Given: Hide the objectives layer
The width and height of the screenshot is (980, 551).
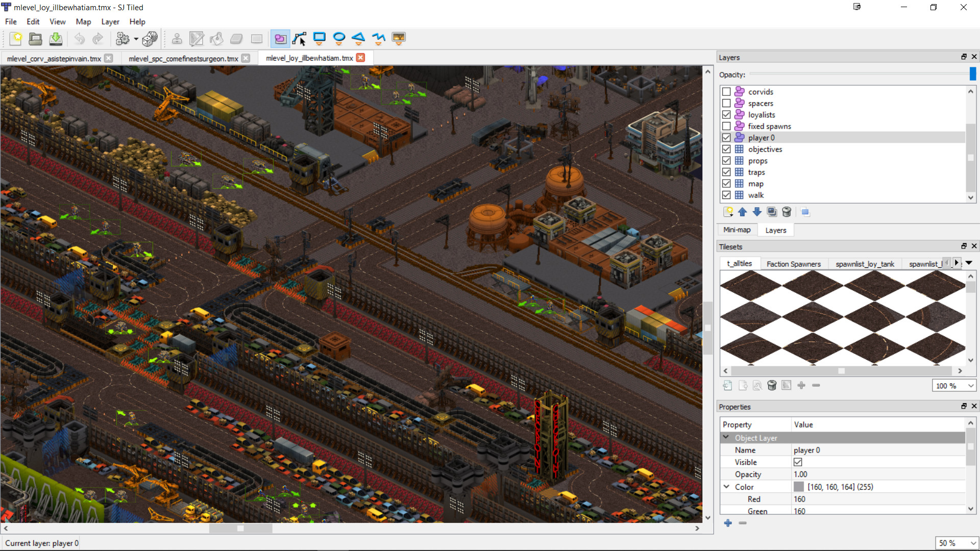Looking at the screenshot, I should [x=726, y=149].
